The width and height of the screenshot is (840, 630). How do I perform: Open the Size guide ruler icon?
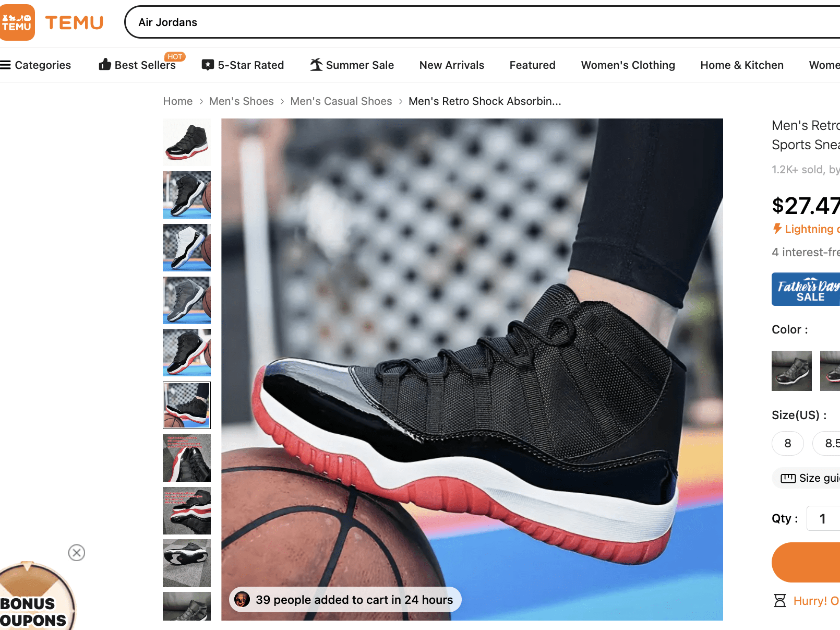coord(789,478)
